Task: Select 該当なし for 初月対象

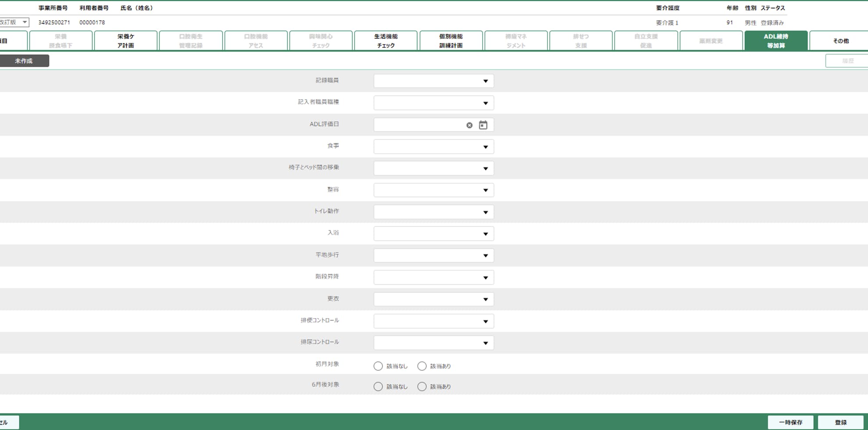Action: (378, 366)
